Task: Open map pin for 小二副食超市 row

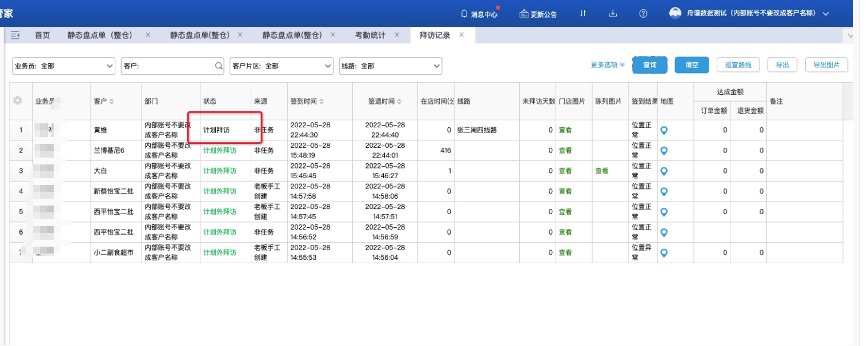Action: click(x=664, y=252)
